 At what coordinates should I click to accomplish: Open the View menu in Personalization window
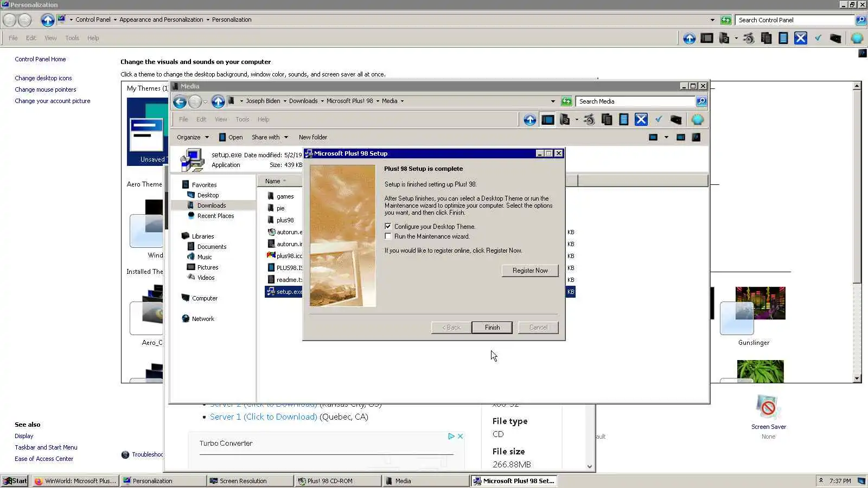(x=50, y=38)
